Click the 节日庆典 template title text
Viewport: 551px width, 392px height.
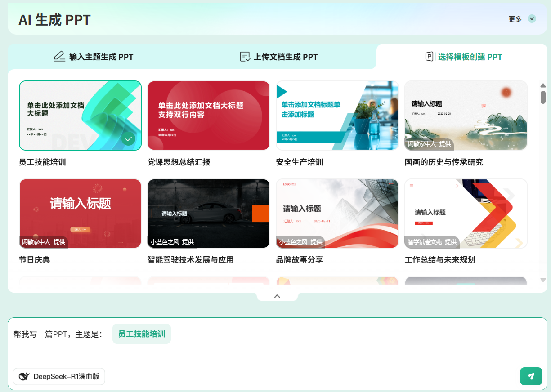click(x=35, y=260)
